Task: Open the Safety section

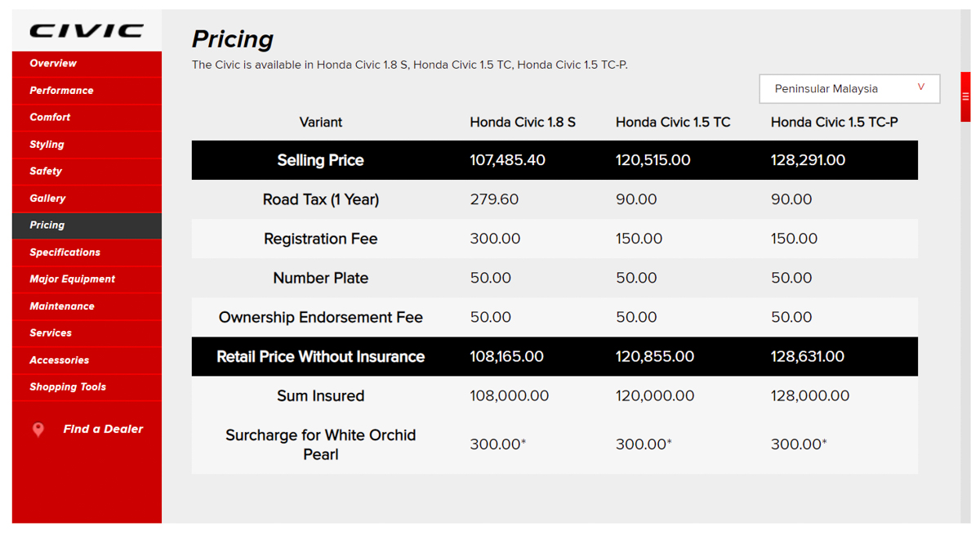Action: pyautogui.click(x=46, y=172)
